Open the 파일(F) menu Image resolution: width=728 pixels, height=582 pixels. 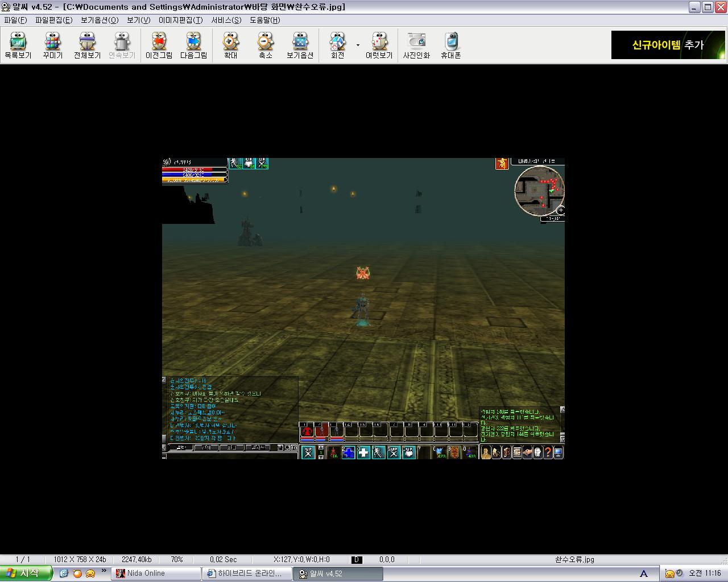[x=15, y=20]
